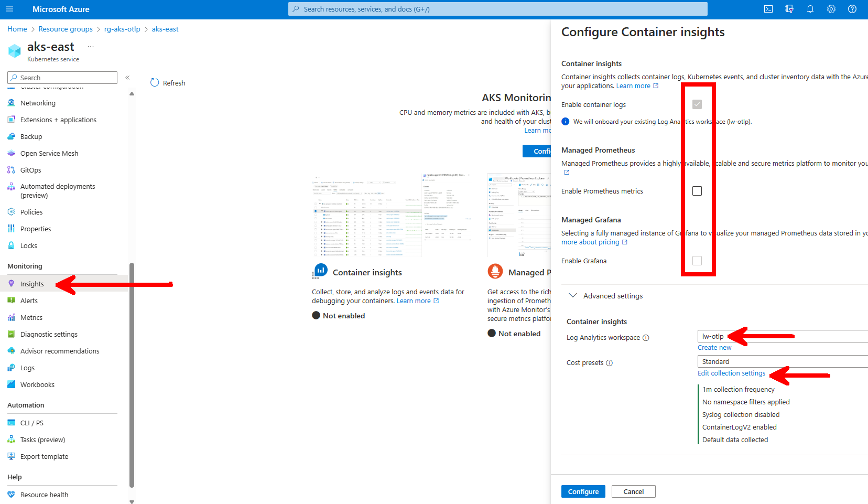Open Learn more link in Container insights panel description
Screen dimensions: 868x504
click(x=637, y=86)
